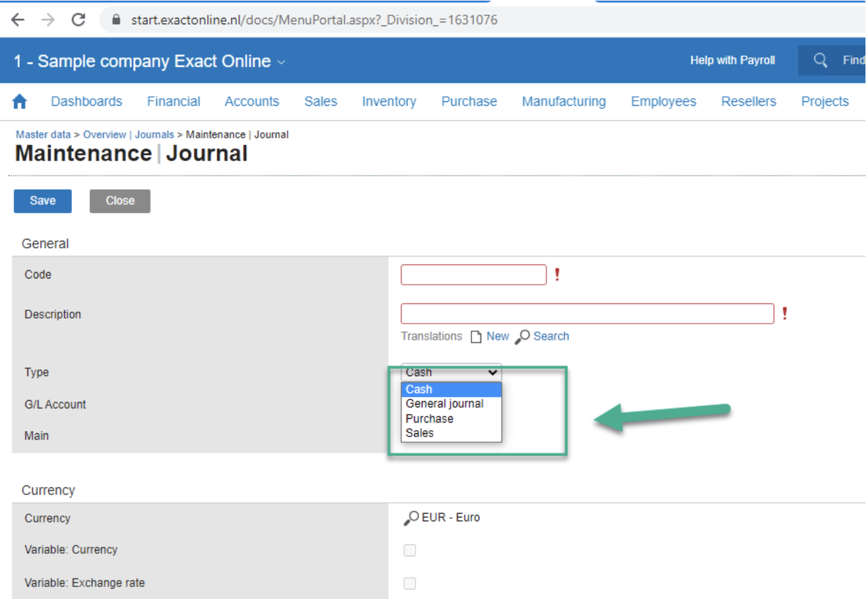Click the currency lookup magnifier icon
The width and height of the screenshot is (868, 599).
coord(411,518)
